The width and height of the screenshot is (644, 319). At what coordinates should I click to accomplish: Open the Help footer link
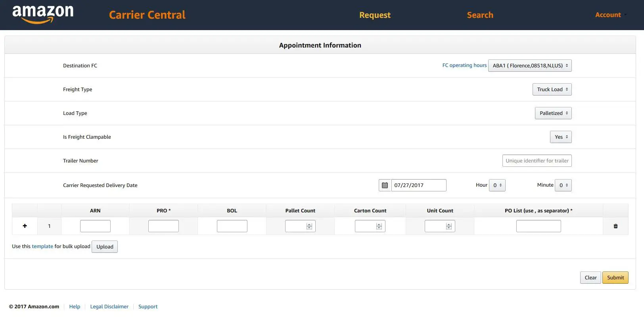tap(75, 306)
